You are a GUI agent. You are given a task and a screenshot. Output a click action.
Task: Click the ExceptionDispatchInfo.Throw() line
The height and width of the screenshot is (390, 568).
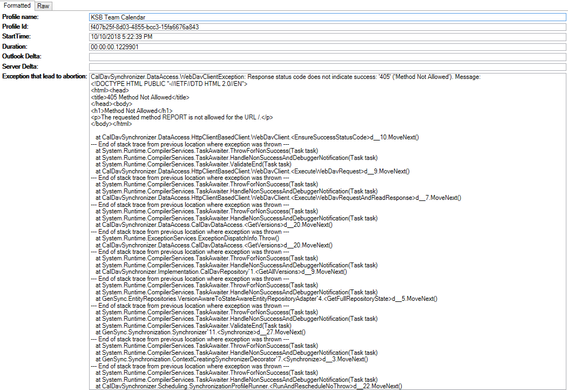pyautogui.click(x=187, y=238)
